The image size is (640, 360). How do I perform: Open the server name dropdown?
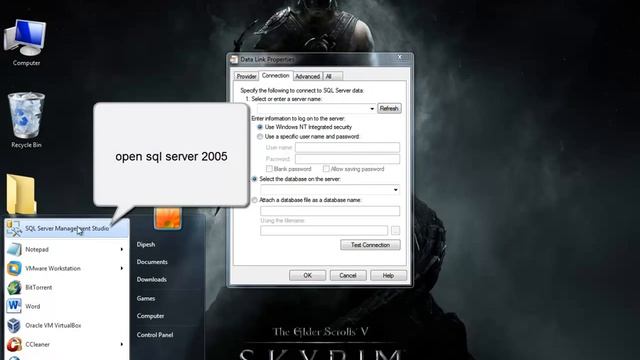click(372, 109)
